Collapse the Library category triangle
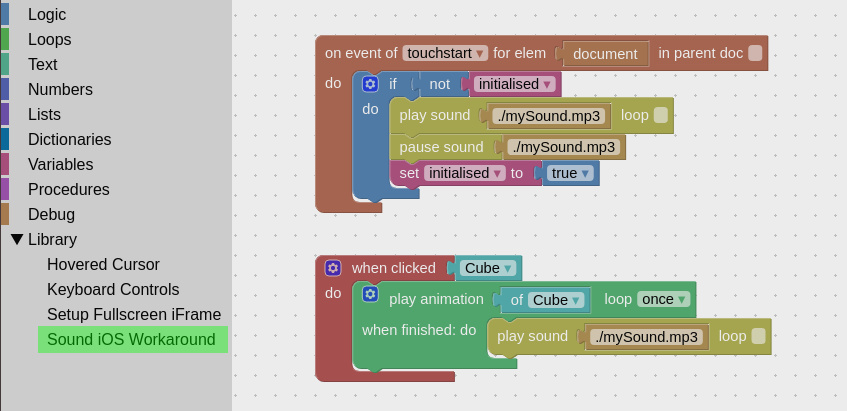 (x=17, y=239)
